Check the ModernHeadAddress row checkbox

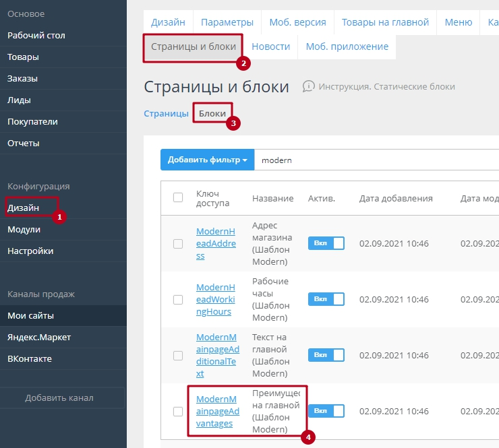(178, 244)
